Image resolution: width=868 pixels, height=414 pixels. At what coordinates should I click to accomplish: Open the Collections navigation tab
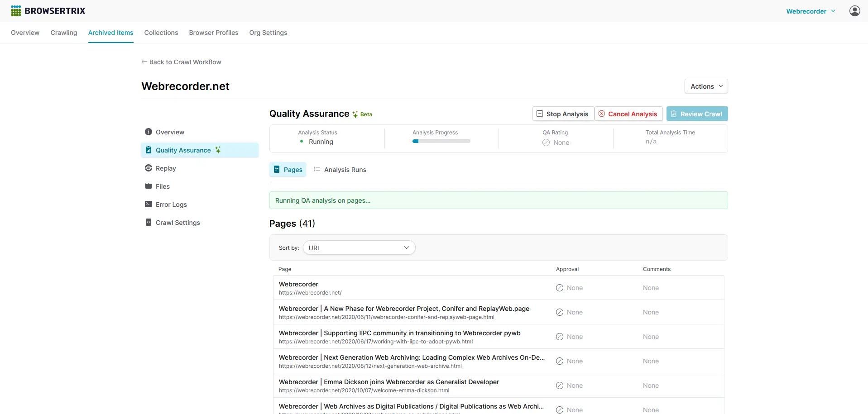(161, 33)
